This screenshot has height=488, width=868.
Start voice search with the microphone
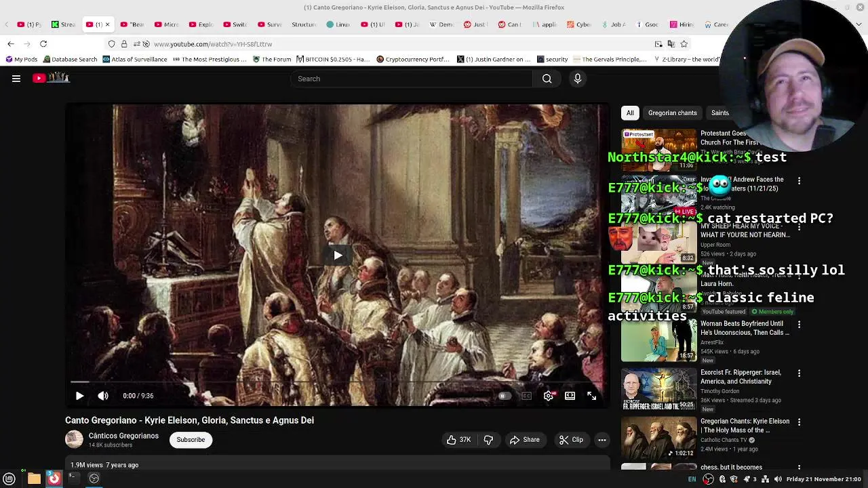pyautogui.click(x=578, y=79)
